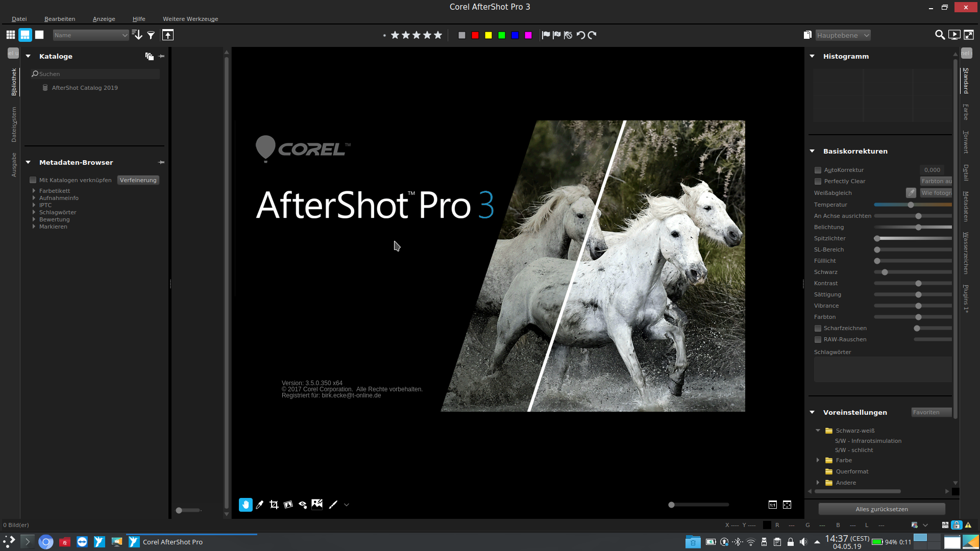This screenshot has width=980, height=551.
Task: Select the Straighten image tool
Action: click(x=288, y=505)
